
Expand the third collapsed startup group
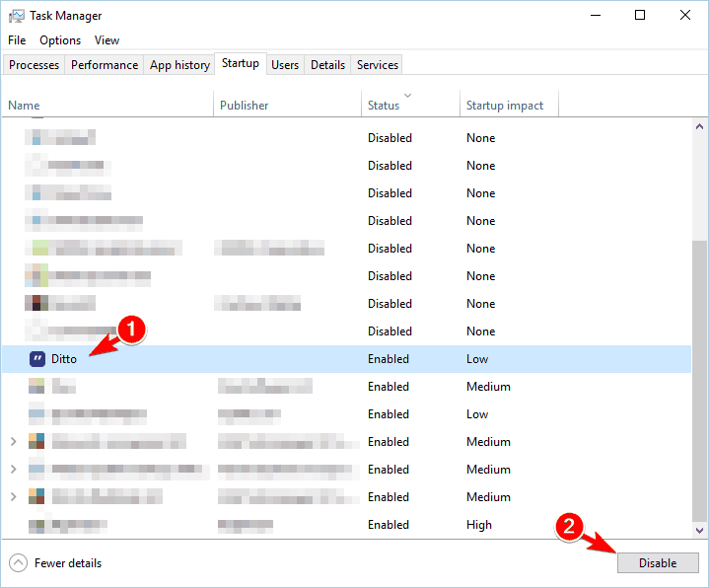13,497
